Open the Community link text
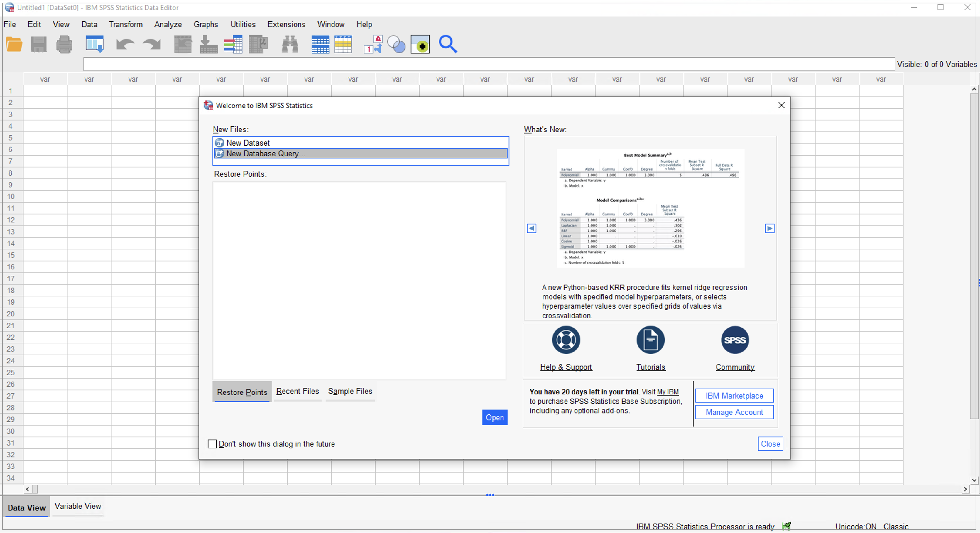980x533 pixels. 735,367
